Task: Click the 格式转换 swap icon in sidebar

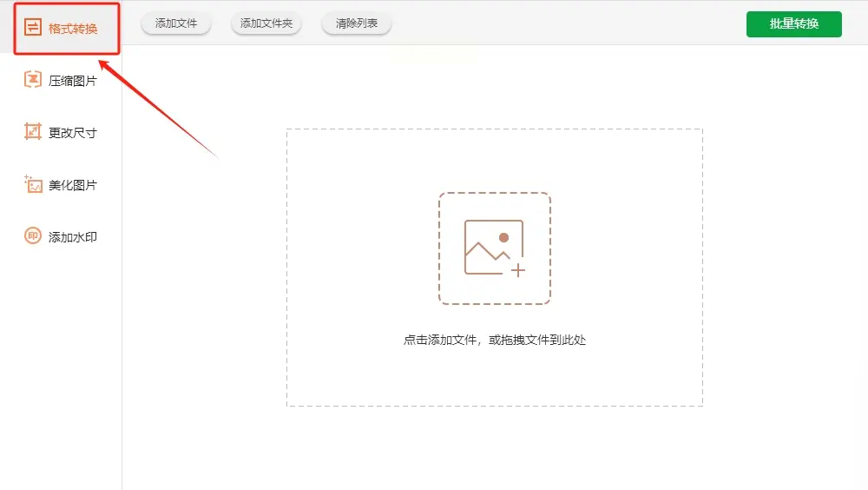Action: [x=33, y=27]
